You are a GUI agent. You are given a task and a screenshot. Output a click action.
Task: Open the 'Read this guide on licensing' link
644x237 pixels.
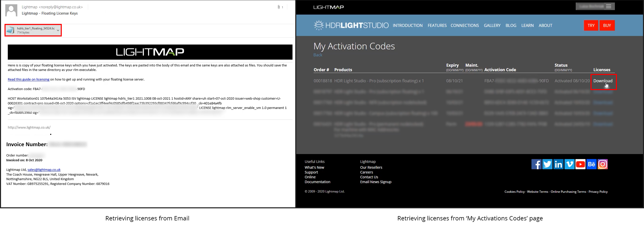29,79
